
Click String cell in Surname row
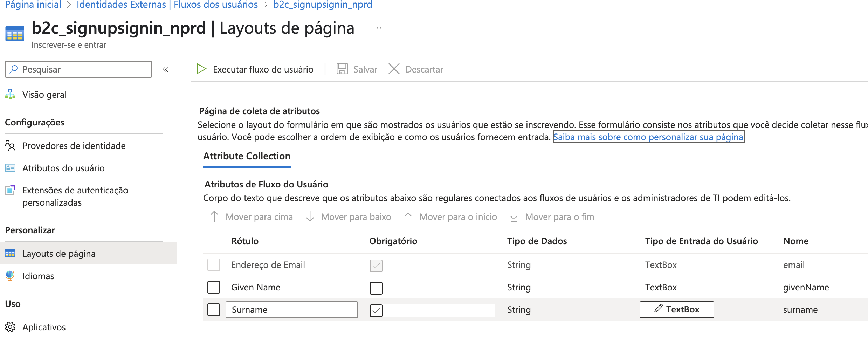pyautogui.click(x=519, y=310)
